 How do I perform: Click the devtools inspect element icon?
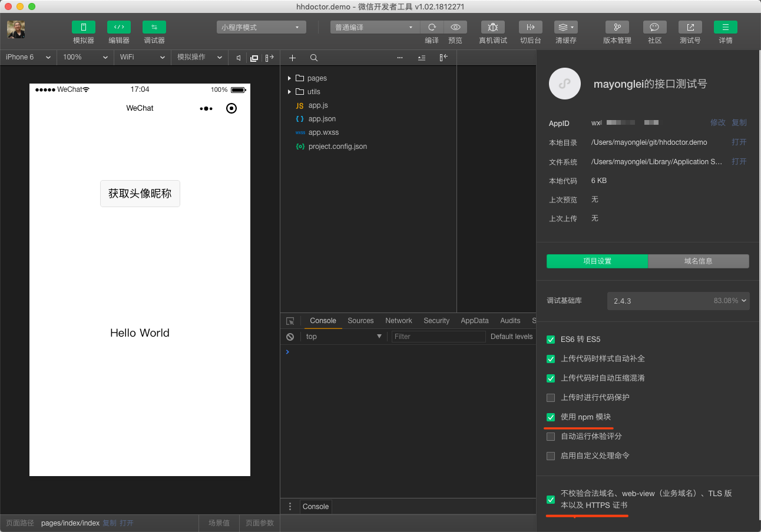(290, 321)
